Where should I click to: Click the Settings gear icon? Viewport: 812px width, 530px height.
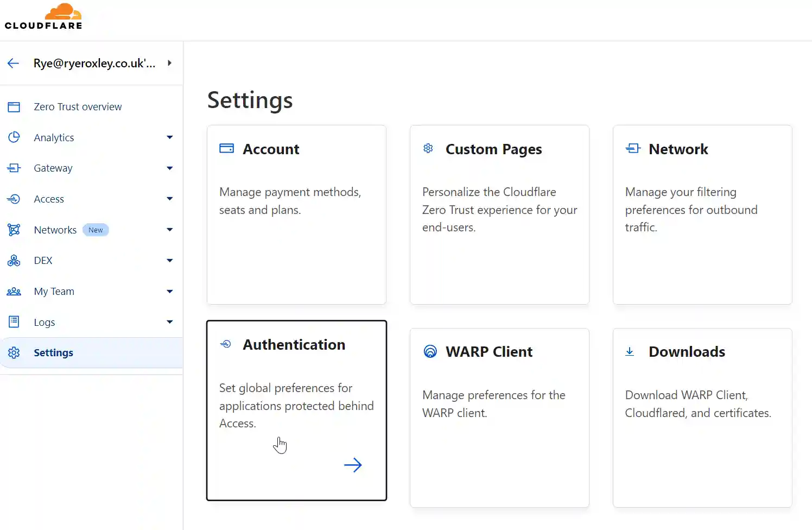[x=14, y=352]
